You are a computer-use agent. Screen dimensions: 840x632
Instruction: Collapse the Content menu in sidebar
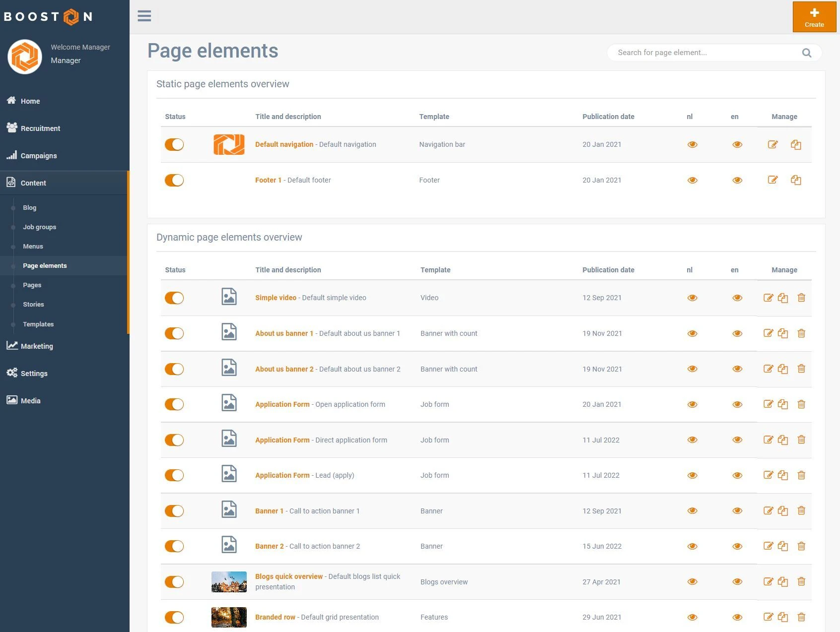pos(33,183)
